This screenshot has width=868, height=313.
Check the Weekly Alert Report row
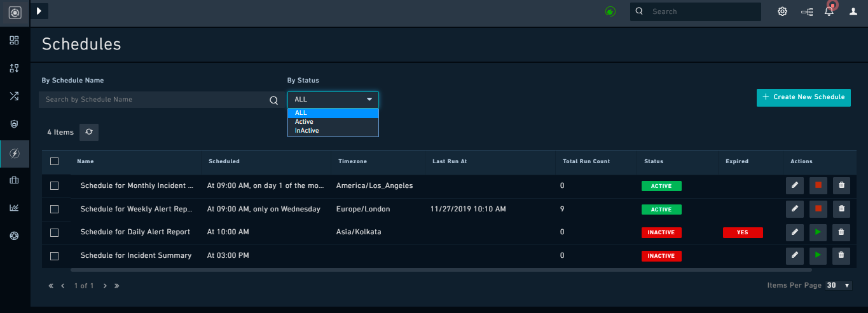click(54, 209)
